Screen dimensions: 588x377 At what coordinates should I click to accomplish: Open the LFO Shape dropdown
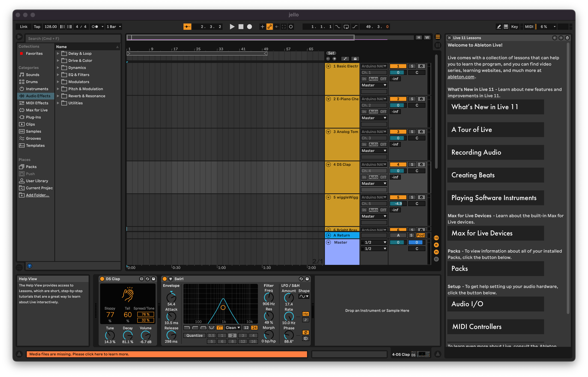304,297
